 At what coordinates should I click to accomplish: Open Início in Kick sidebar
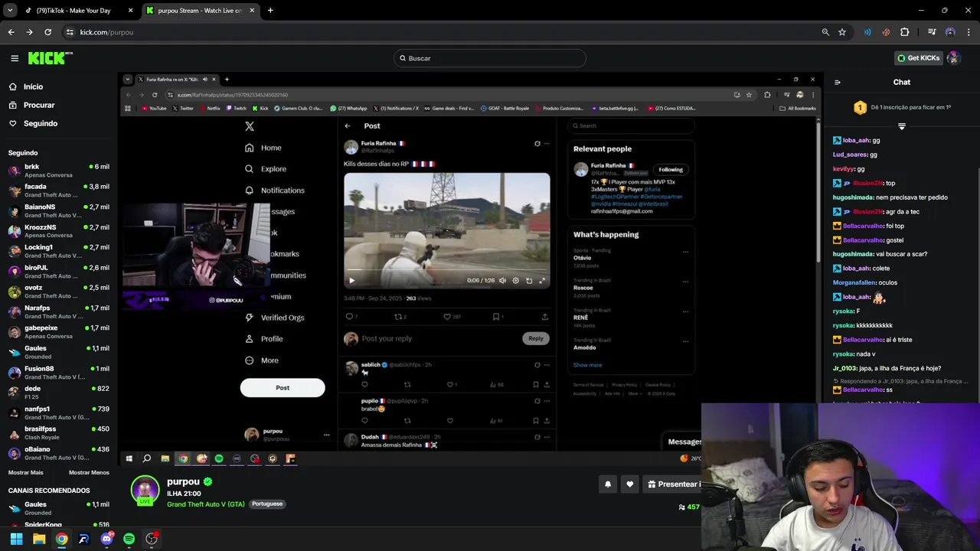point(33,86)
